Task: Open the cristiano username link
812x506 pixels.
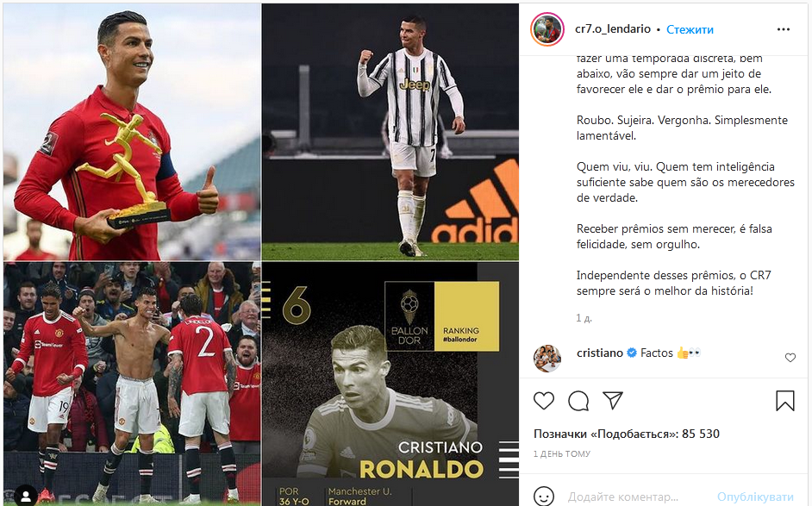Action: 600,353
